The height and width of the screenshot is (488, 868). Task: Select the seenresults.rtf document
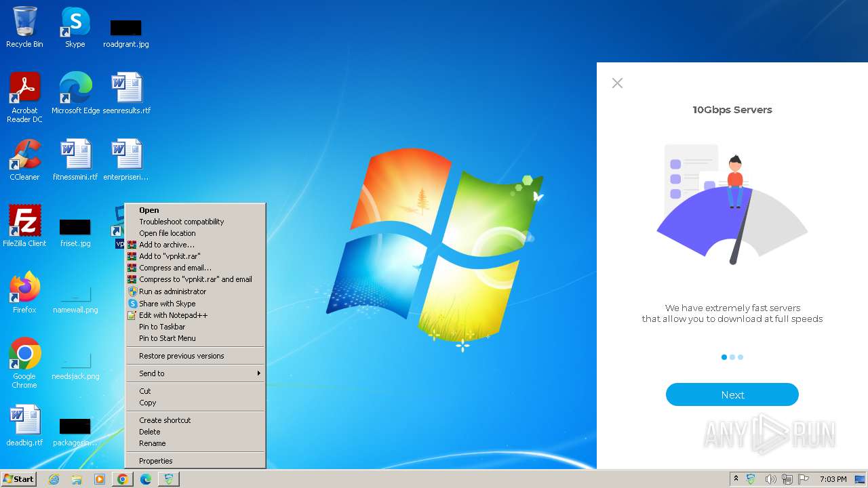click(127, 94)
